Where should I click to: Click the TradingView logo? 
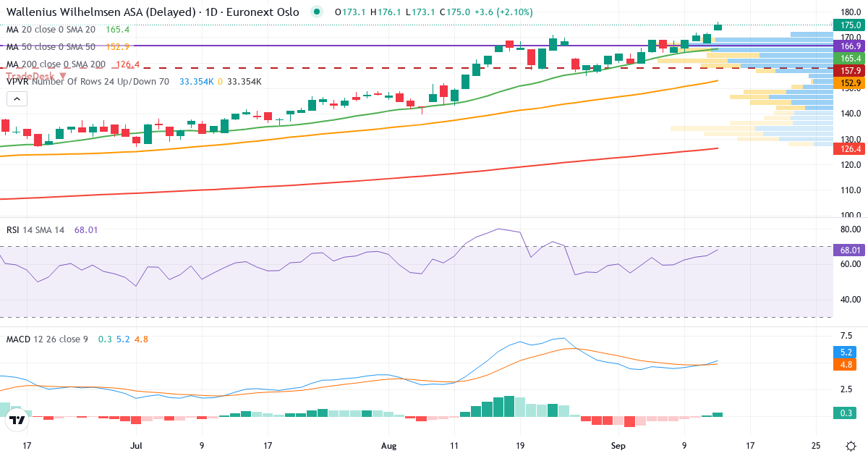17,420
